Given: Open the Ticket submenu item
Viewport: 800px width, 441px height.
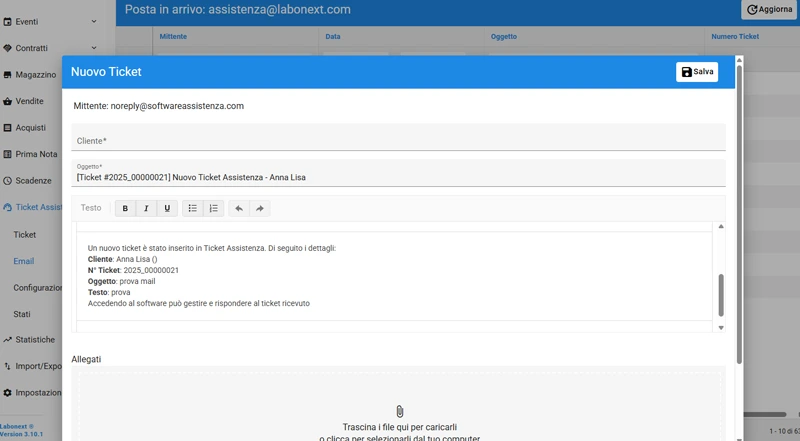Looking at the screenshot, I should click(x=24, y=235).
